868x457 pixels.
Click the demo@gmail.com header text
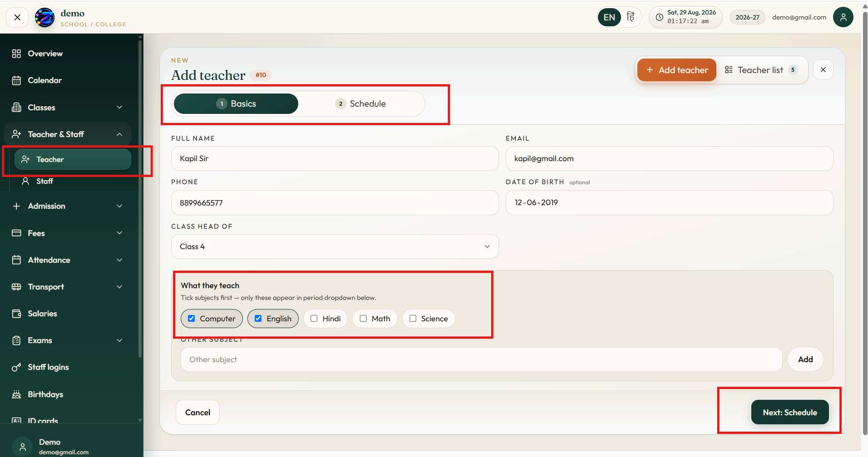(799, 17)
